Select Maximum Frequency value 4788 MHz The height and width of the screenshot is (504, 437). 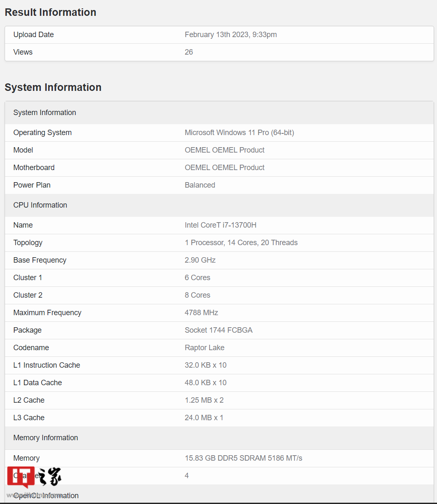[x=202, y=313]
